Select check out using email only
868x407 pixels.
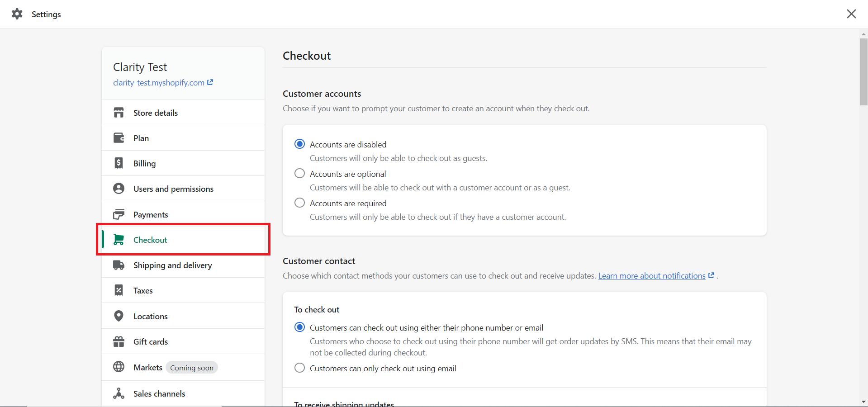click(x=299, y=368)
